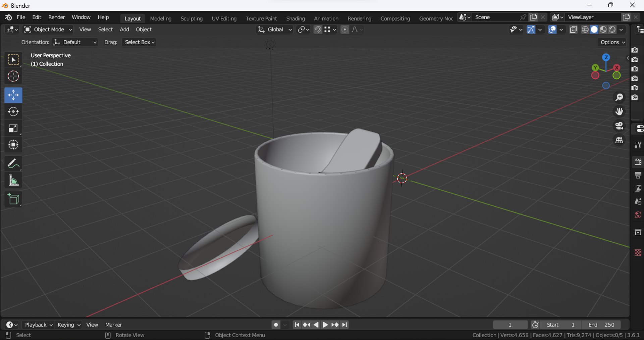
Task: Open the Drag Select Box dropdown
Action: (139, 42)
